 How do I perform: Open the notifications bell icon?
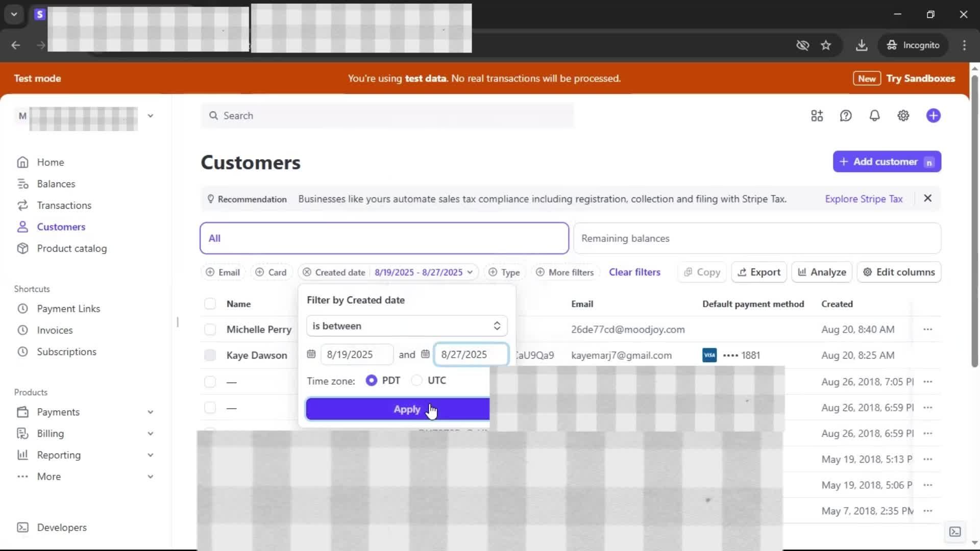[874, 116]
